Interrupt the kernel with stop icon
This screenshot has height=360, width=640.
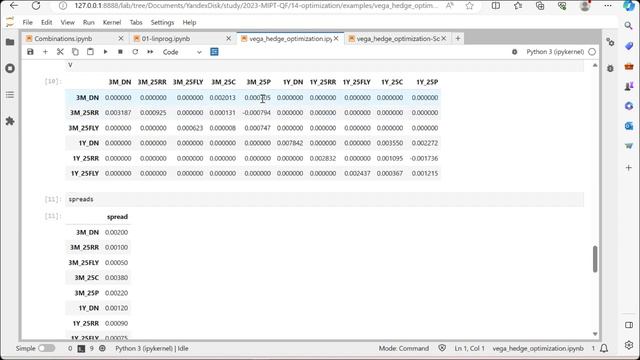(x=120, y=52)
